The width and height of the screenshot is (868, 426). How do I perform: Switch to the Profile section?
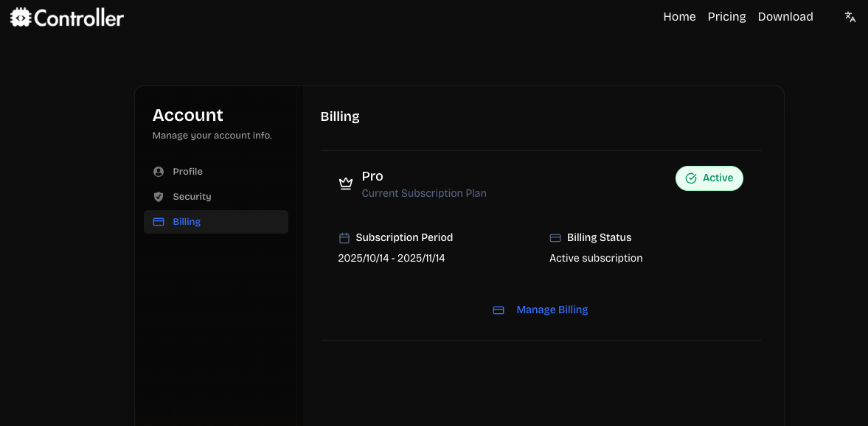[187, 172]
